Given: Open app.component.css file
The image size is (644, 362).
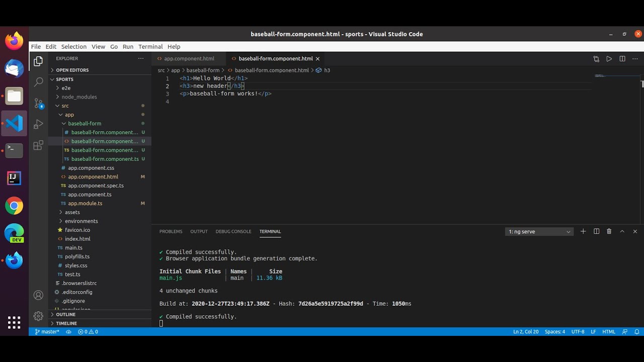Looking at the screenshot, I should [x=91, y=168].
